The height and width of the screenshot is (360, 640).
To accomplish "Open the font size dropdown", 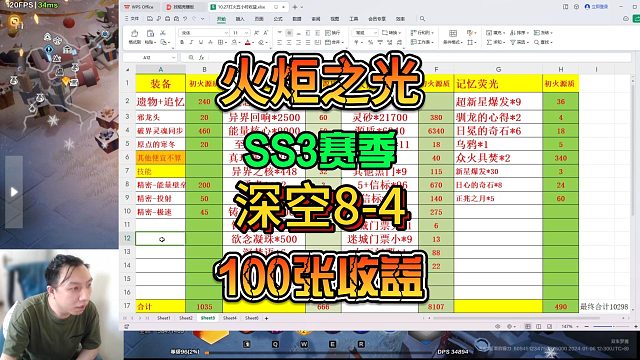I will [247, 32].
